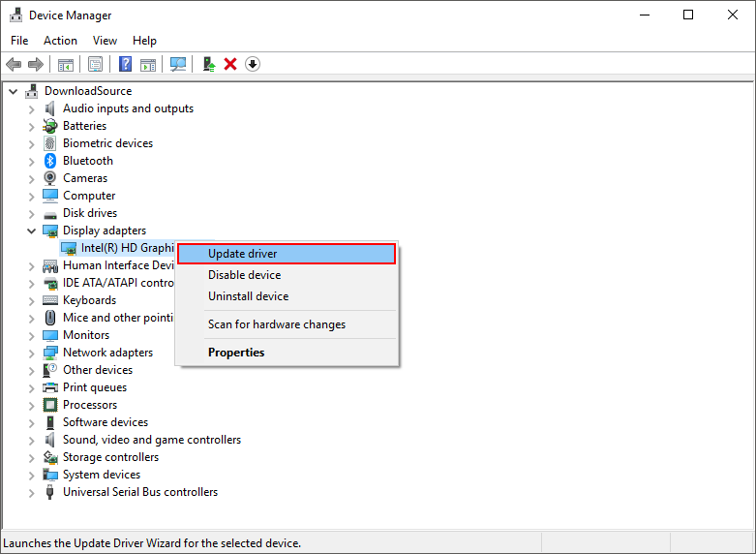This screenshot has width=756, height=554.
Task: Select Scan for hardware changes in context menu
Action: pyautogui.click(x=287, y=324)
